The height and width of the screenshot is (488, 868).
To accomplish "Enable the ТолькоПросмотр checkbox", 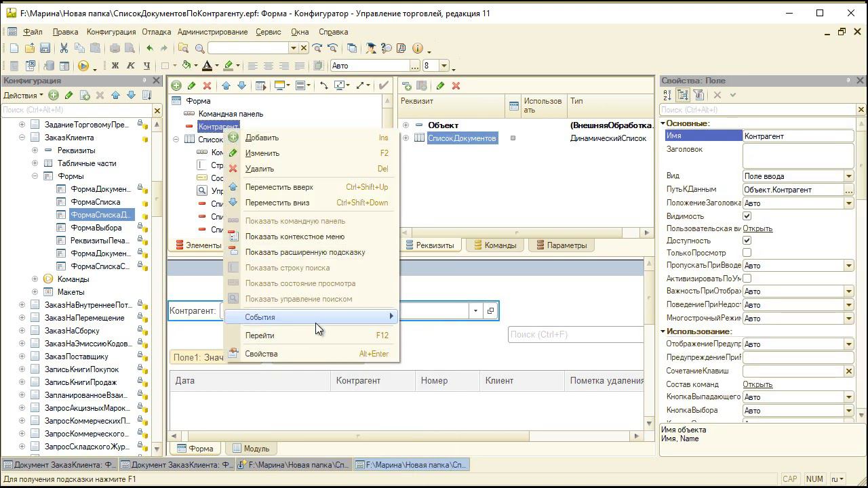I will [x=747, y=253].
